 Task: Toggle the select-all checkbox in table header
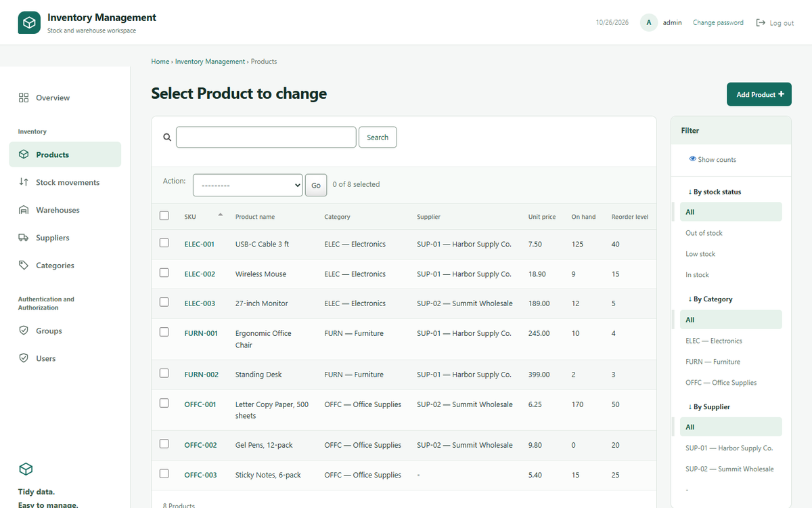pos(164,215)
